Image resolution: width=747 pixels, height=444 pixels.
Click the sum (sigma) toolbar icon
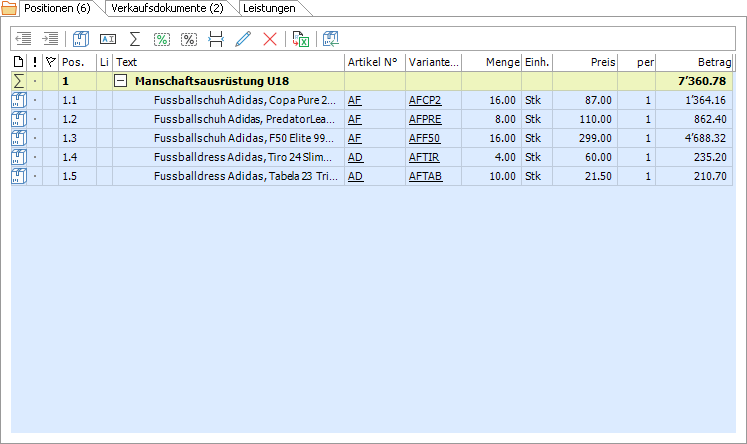[135, 39]
